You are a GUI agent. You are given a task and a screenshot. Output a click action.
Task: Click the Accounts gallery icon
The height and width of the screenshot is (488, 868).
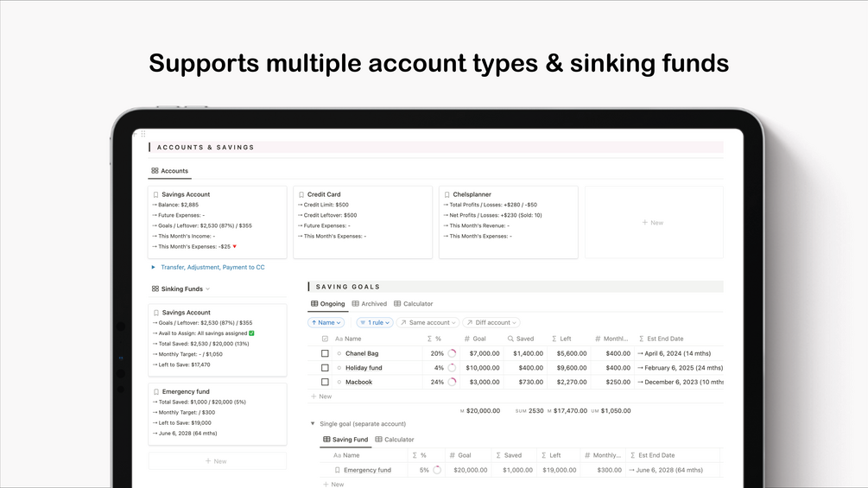155,171
